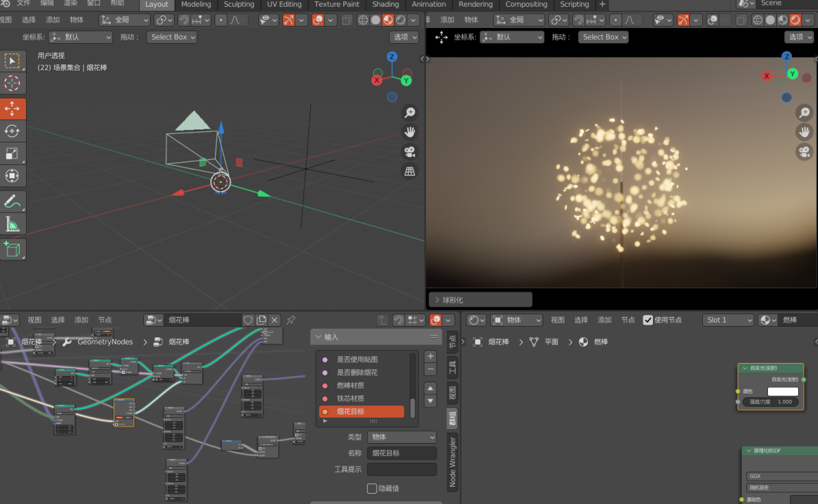
Task: Toggle X-ray in left viewport header
Action: pos(347,20)
